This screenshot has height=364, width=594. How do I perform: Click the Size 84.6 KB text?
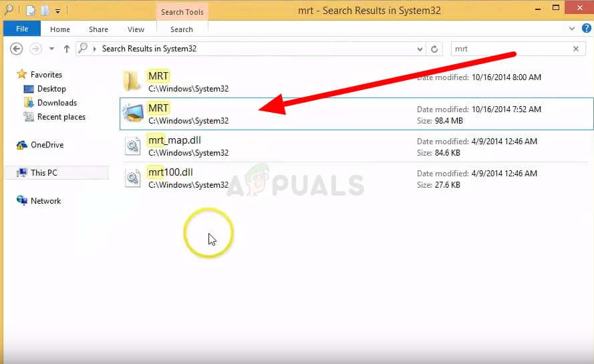coord(438,153)
